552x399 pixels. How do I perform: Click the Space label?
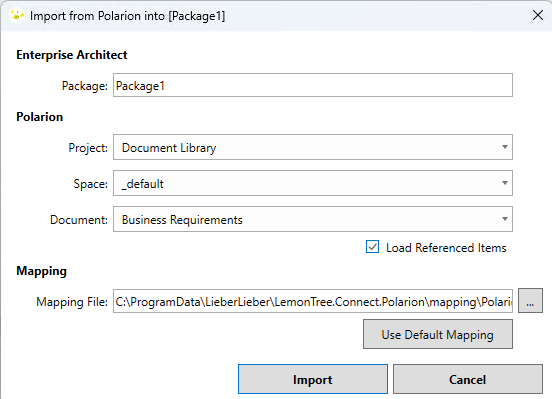pyautogui.click(x=90, y=184)
